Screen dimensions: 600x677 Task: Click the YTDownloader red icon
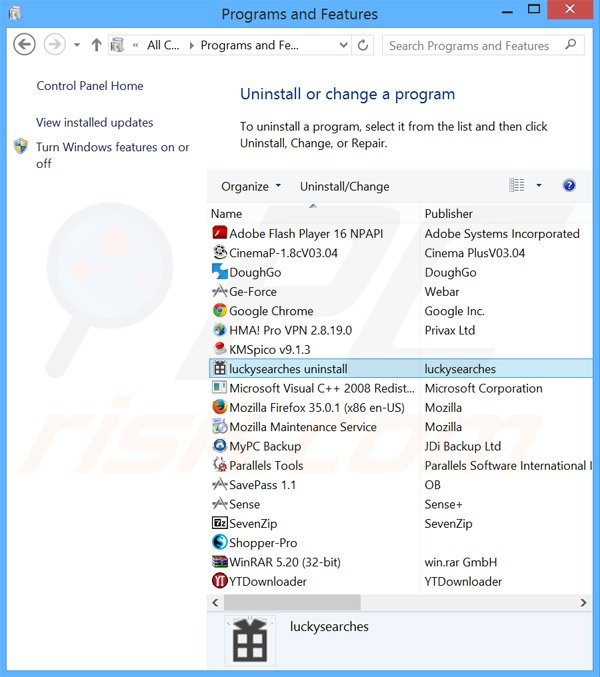(220, 581)
